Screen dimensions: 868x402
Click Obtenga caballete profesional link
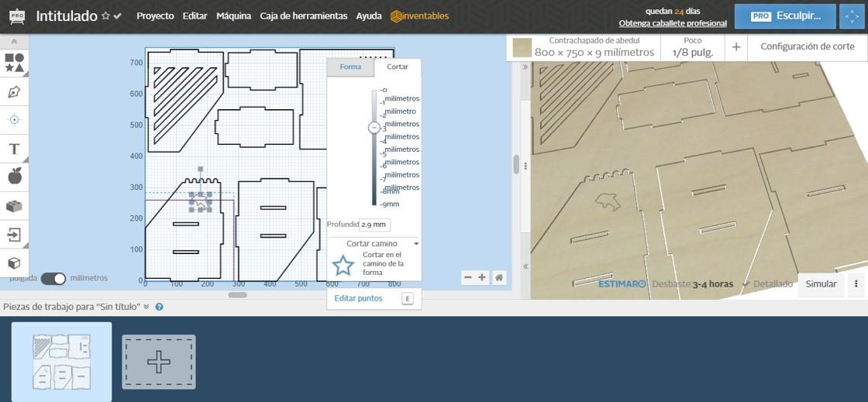click(673, 23)
